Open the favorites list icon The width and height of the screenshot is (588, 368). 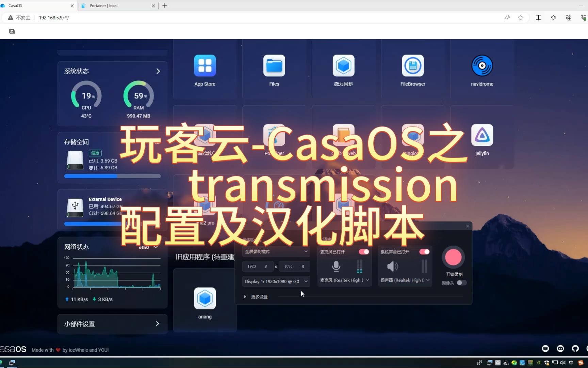coord(554,18)
